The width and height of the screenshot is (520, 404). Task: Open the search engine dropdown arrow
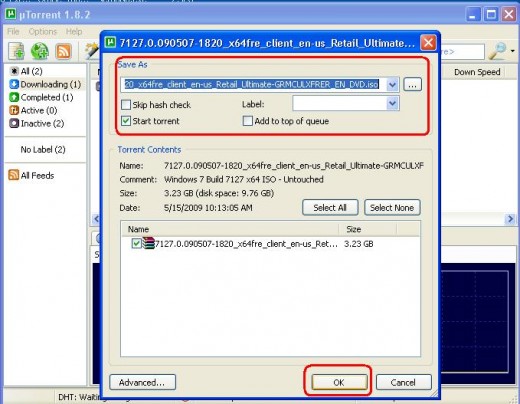tap(513, 51)
